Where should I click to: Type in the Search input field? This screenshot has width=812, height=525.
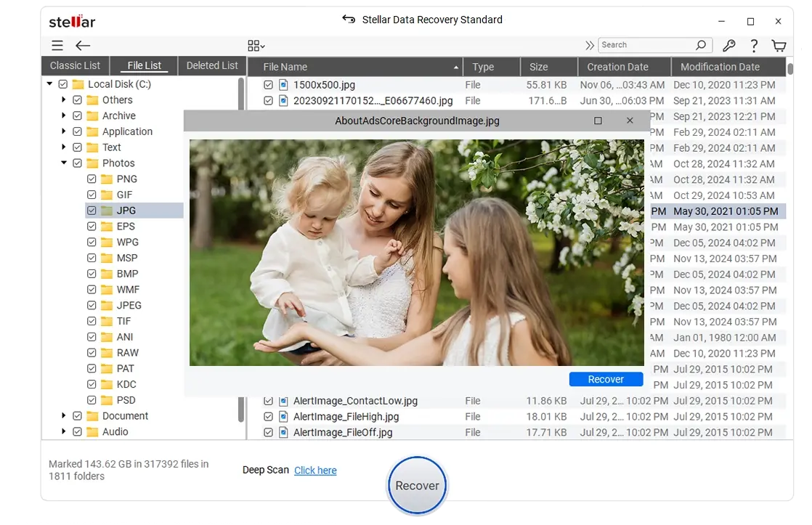click(x=645, y=45)
